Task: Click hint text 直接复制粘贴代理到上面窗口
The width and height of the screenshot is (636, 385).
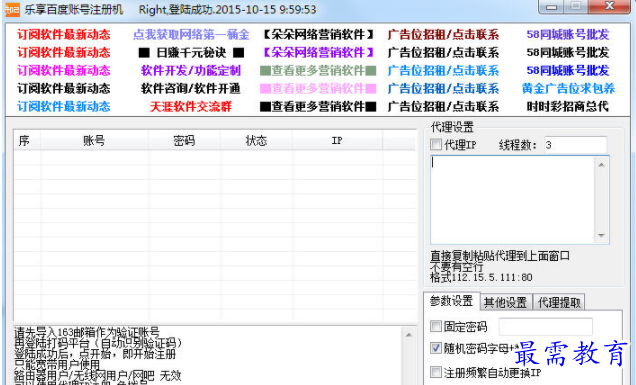Action: coord(500,256)
